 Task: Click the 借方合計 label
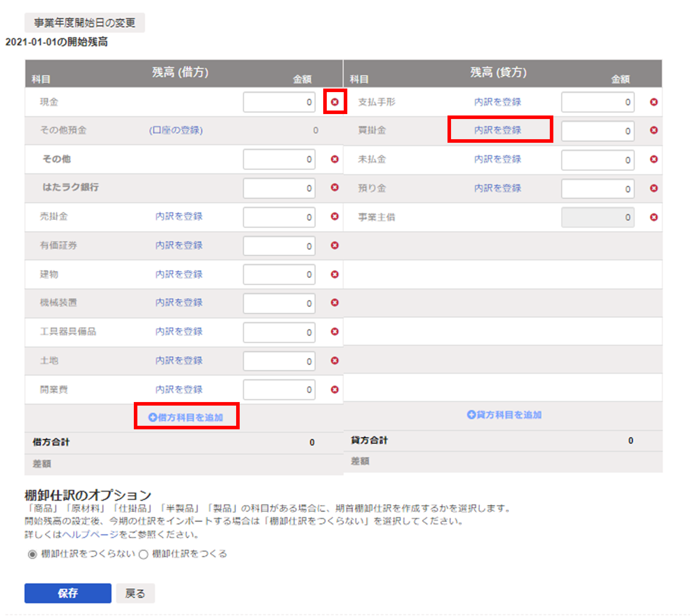click(x=51, y=442)
